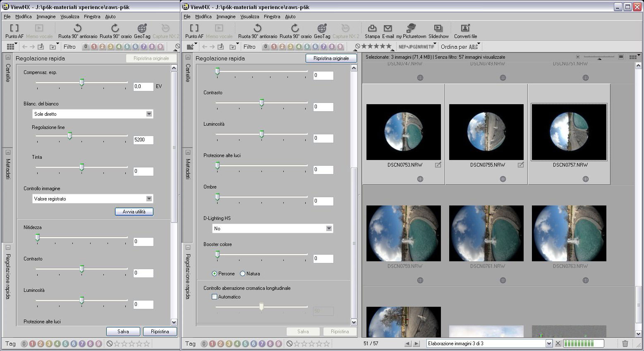Viewport: 644px width, 351px height.
Task: Open Aiuto menu in left window
Action: click(110, 17)
